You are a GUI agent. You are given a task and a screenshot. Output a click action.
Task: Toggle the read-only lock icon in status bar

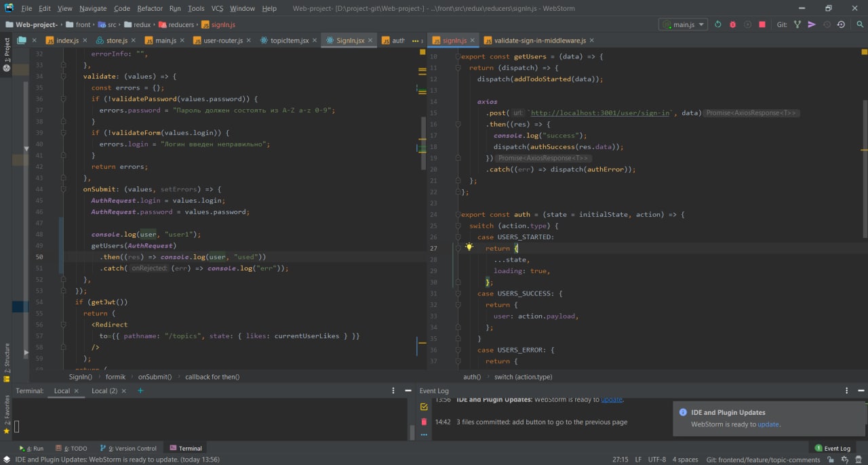(x=830, y=459)
